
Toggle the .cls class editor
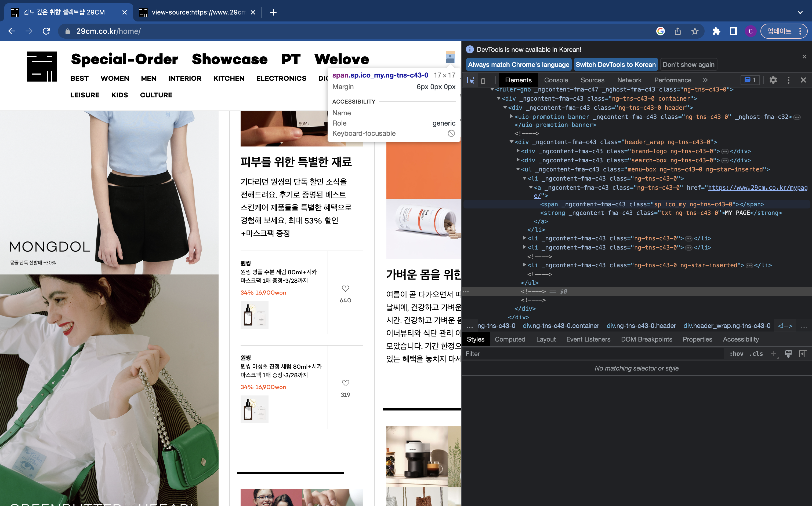[756, 354]
